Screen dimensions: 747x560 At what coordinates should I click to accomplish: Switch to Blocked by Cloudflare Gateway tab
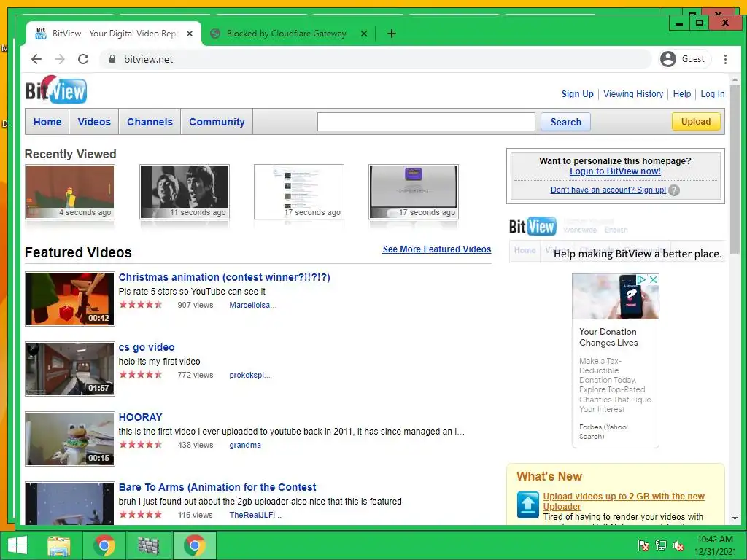(286, 34)
